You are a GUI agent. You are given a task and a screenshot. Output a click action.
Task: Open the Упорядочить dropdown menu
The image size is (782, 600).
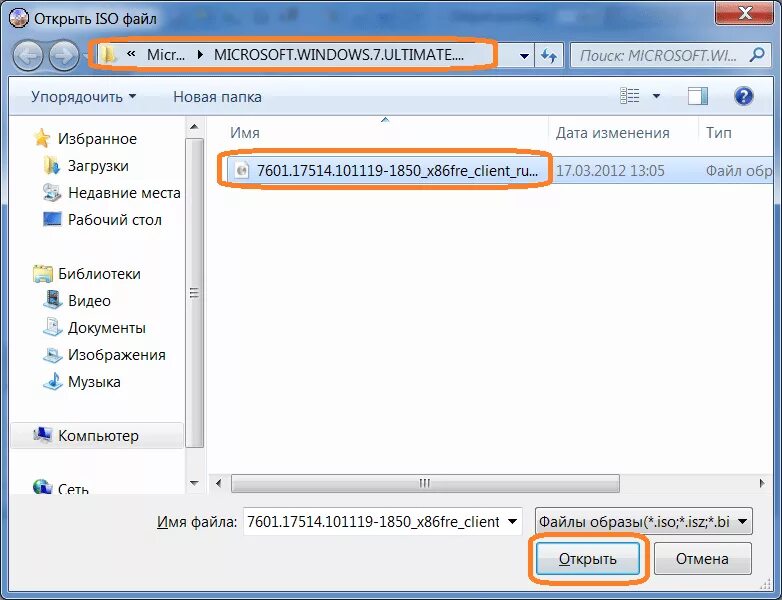(83, 96)
